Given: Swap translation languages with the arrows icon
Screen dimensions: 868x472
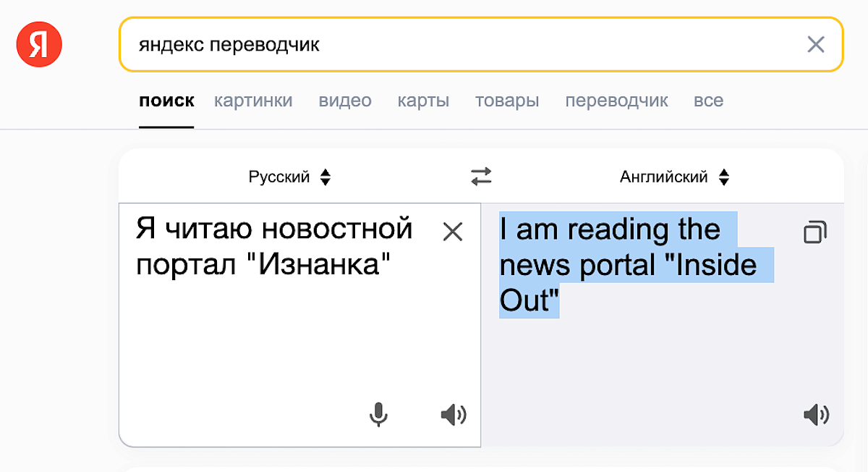Looking at the screenshot, I should click(481, 176).
